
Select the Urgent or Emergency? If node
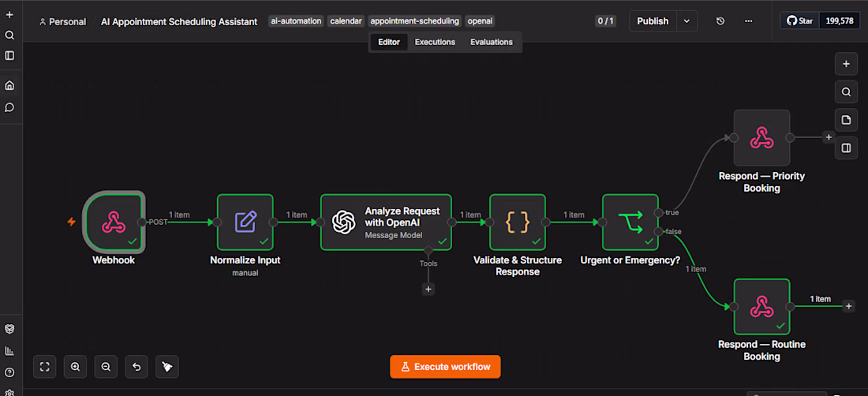coord(630,222)
